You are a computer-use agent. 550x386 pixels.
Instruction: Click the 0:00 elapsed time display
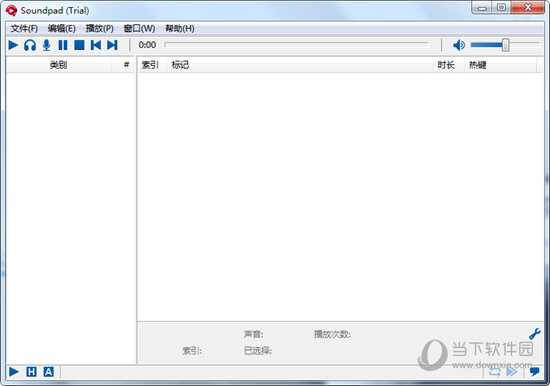tap(147, 45)
